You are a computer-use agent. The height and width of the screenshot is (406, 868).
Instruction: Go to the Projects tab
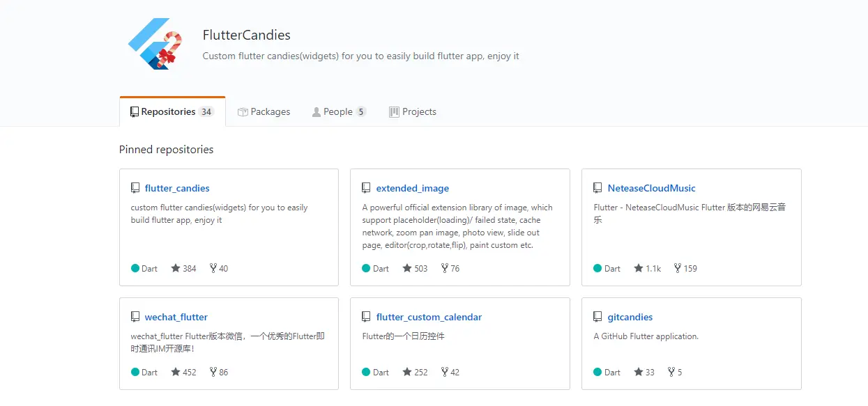413,111
